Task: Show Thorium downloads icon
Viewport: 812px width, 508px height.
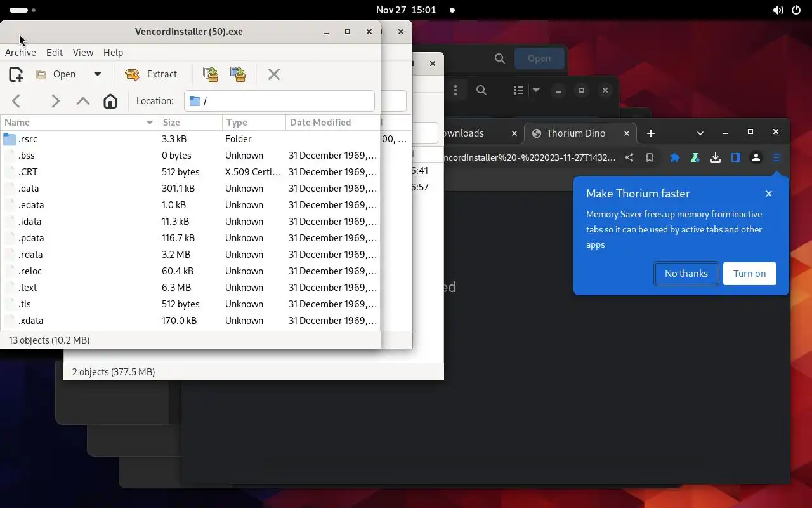Action: 716,158
